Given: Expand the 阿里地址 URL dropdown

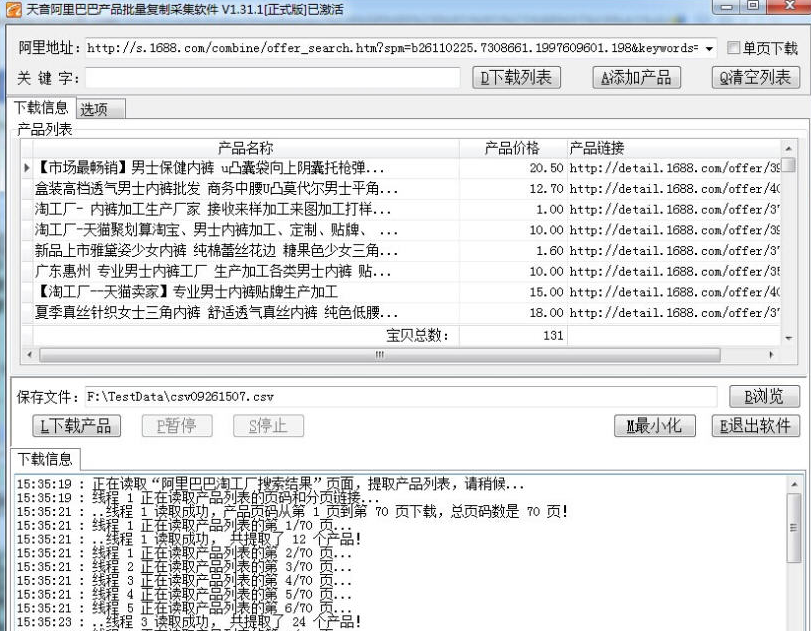Looking at the screenshot, I should tap(710, 48).
